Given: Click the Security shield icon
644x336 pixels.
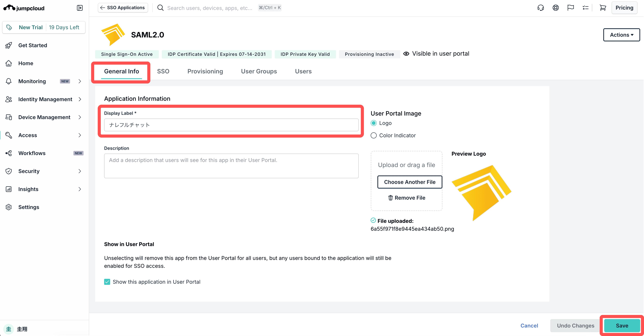Looking at the screenshot, I should tap(9, 171).
